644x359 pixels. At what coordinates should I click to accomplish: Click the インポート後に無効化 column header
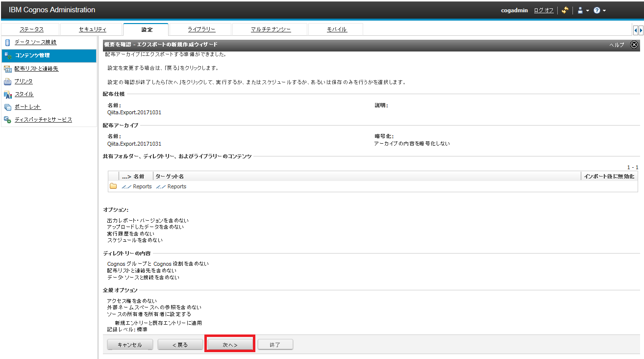click(x=609, y=176)
